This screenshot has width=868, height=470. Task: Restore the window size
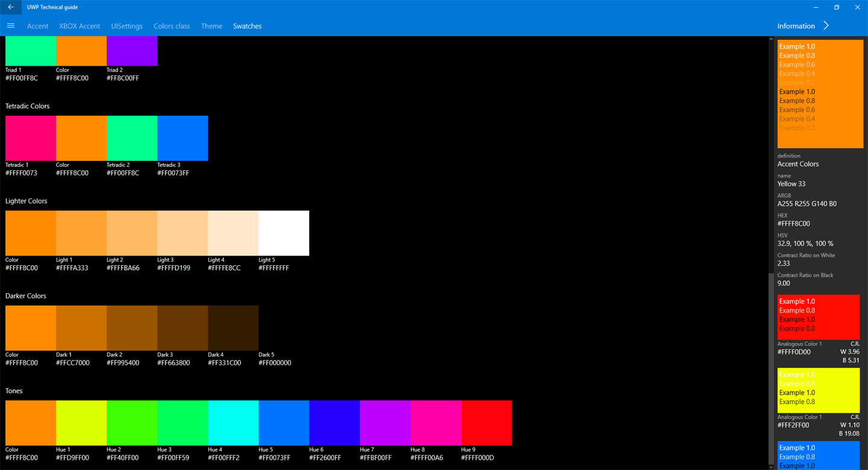[837, 7]
